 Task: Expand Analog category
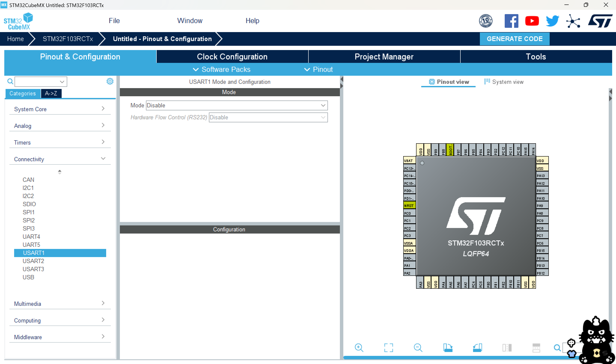click(60, 126)
